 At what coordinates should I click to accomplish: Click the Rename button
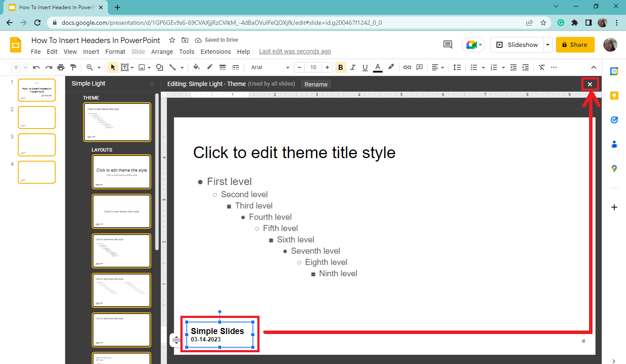[316, 84]
